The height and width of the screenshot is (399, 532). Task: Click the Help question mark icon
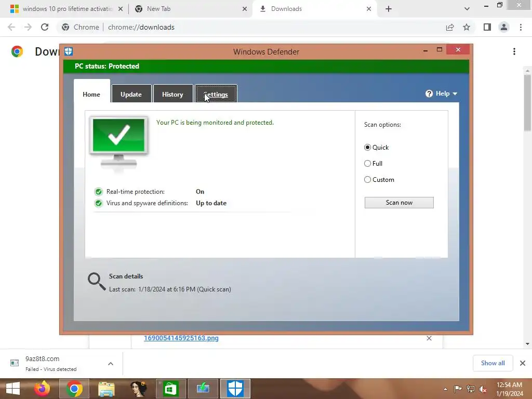(x=429, y=94)
